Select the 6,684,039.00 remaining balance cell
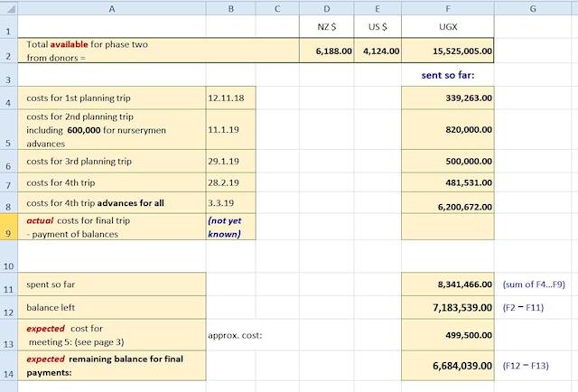This screenshot has width=578, height=392. 448,367
